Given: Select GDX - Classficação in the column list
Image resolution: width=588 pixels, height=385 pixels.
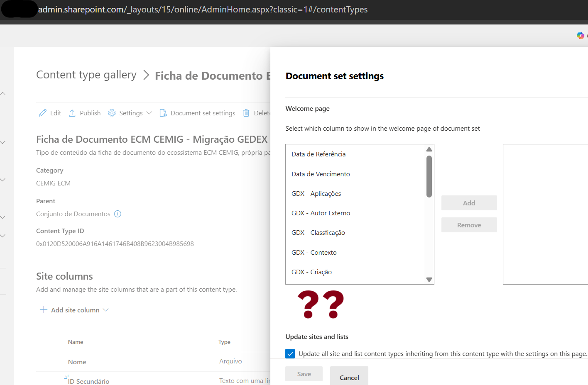Looking at the screenshot, I should click(318, 233).
